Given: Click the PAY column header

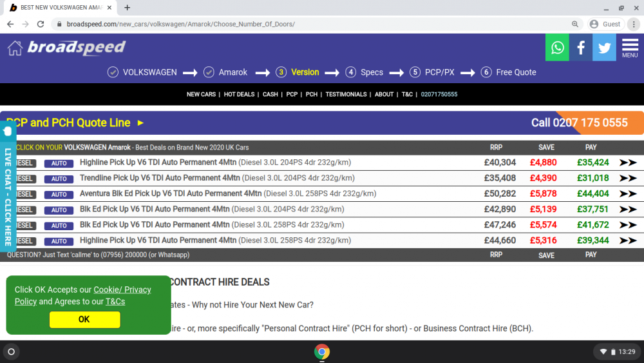Looking at the screenshot, I should [591, 148].
